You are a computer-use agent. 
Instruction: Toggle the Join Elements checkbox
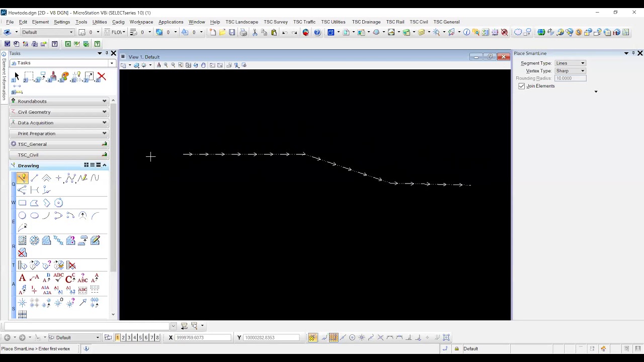(522, 86)
